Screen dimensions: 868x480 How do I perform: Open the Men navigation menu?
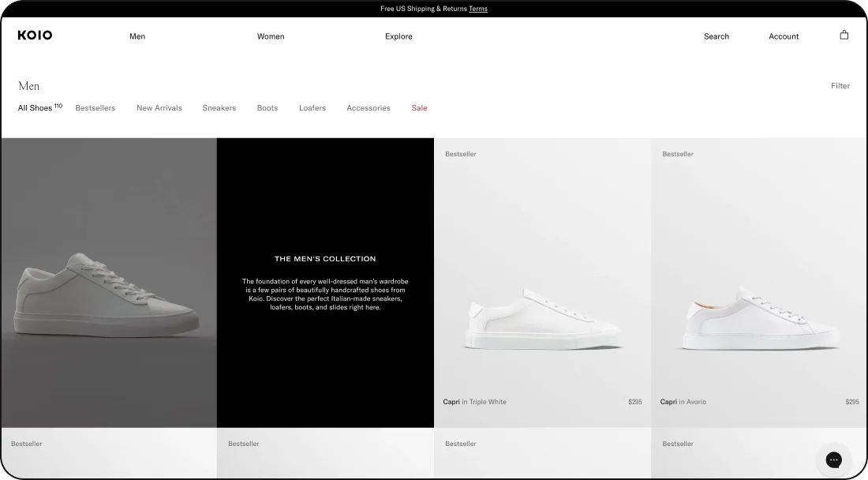coord(137,36)
